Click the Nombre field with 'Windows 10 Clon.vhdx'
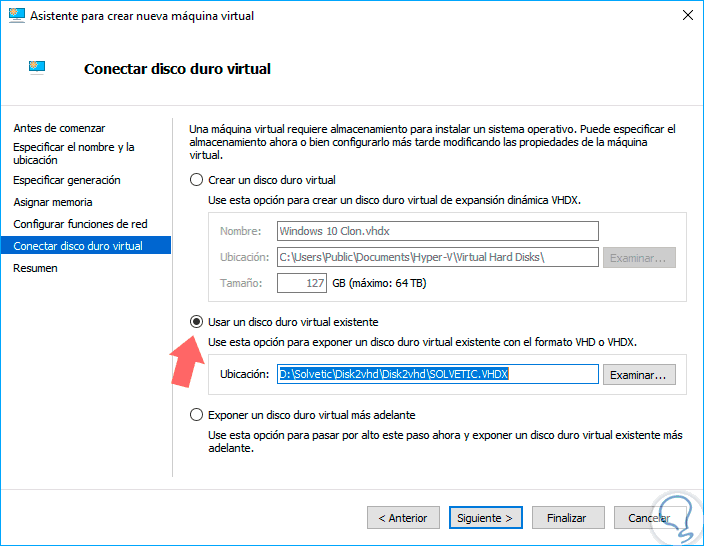This screenshot has height=546, width=704. click(x=437, y=231)
